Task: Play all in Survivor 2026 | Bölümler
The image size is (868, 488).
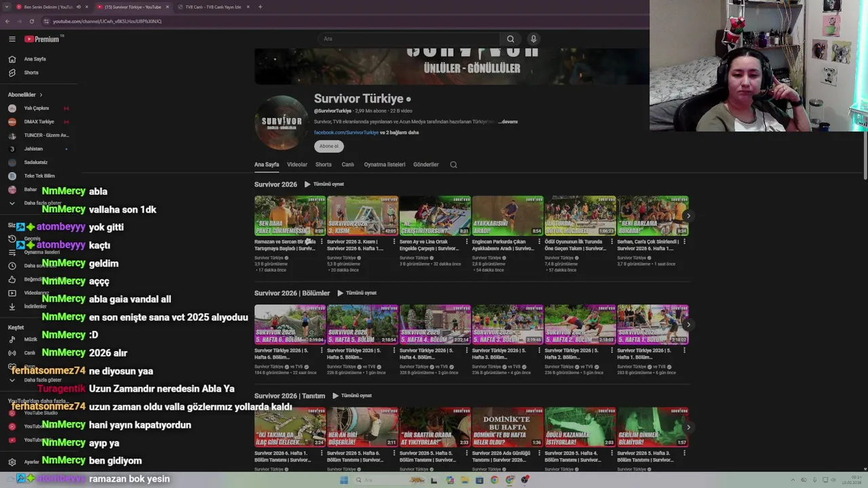Action: tap(357, 293)
